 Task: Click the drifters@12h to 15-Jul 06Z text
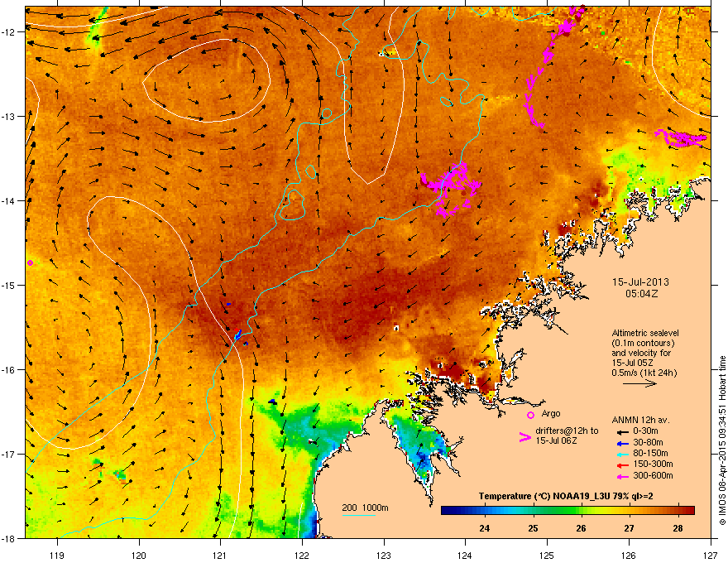pos(567,435)
